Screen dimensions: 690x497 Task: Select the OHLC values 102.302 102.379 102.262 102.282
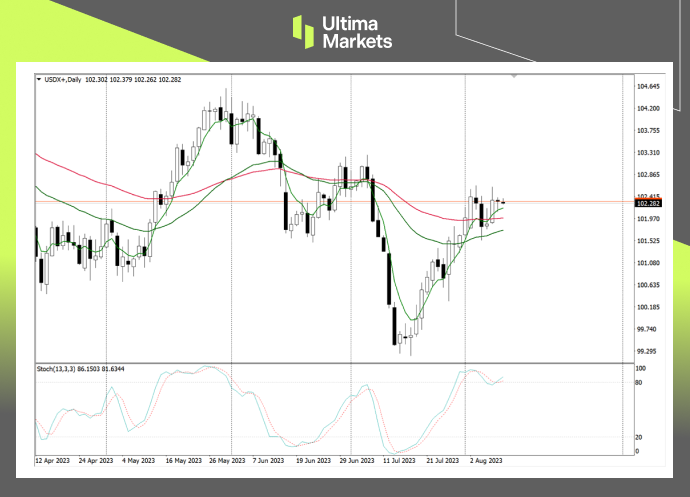pos(133,80)
